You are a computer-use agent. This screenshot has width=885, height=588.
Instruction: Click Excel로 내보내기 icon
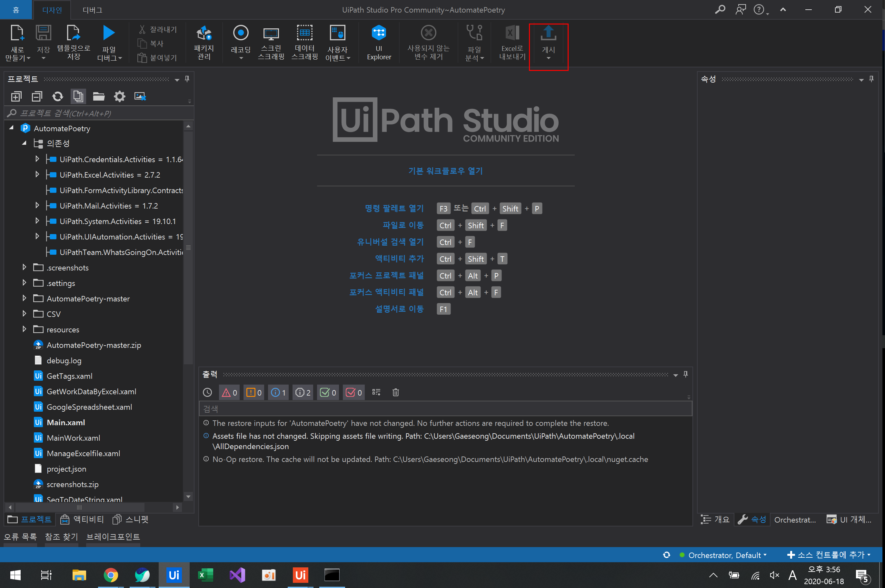click(512, 33)
